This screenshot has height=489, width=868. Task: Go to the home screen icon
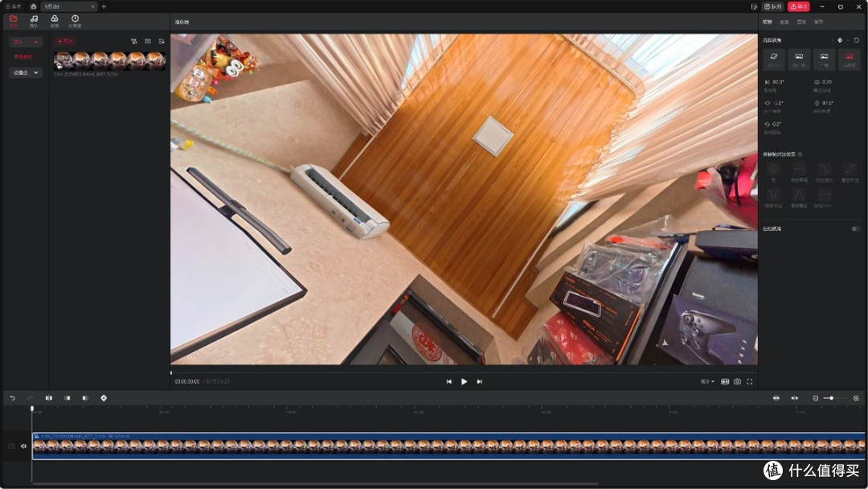pyautogui.click(x=33, y=6)
